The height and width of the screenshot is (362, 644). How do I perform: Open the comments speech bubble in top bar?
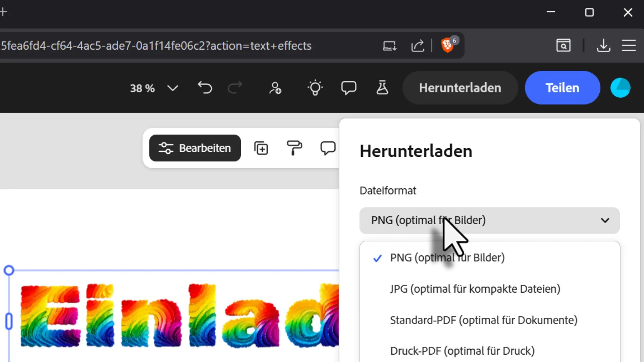click(348, 88)
